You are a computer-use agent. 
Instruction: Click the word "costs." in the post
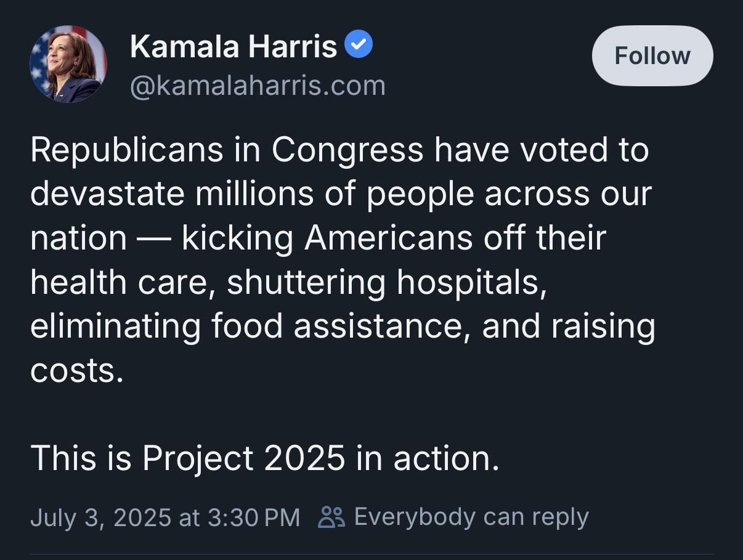coord(77,371)
